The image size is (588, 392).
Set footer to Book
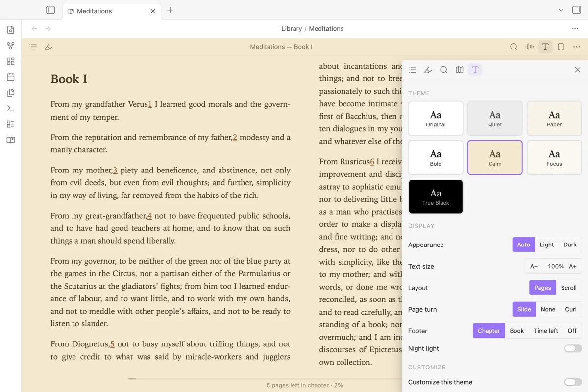517,331
